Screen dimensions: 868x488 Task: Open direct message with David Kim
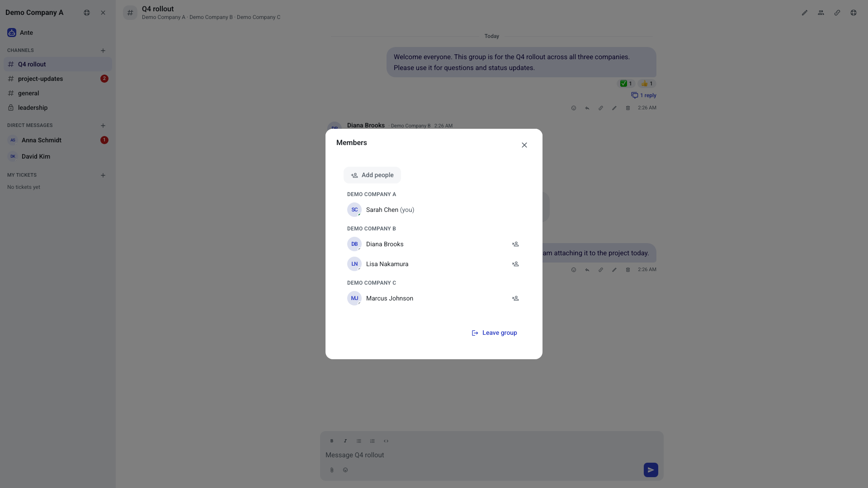(58, 156)
